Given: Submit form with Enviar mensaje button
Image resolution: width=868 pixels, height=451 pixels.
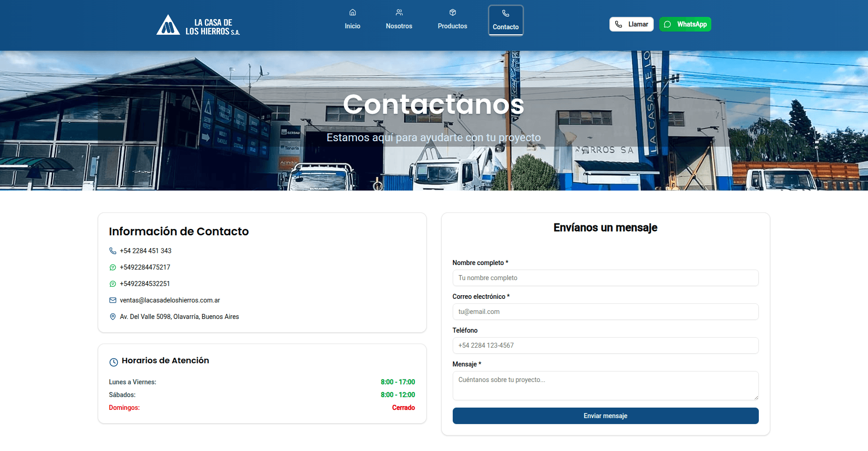Looking at the screenshot, I should (605, 416).
